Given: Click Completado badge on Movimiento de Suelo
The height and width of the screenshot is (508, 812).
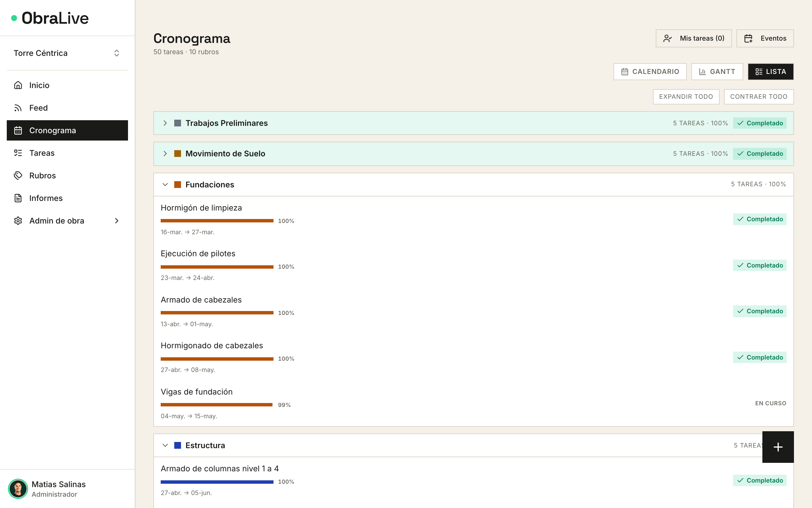Looking at the screenshot, I should coord(760,154).
